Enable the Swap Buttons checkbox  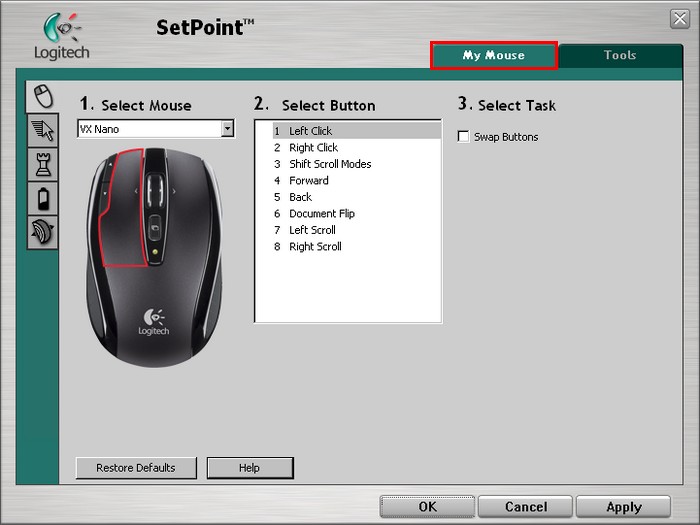[463, 137]
